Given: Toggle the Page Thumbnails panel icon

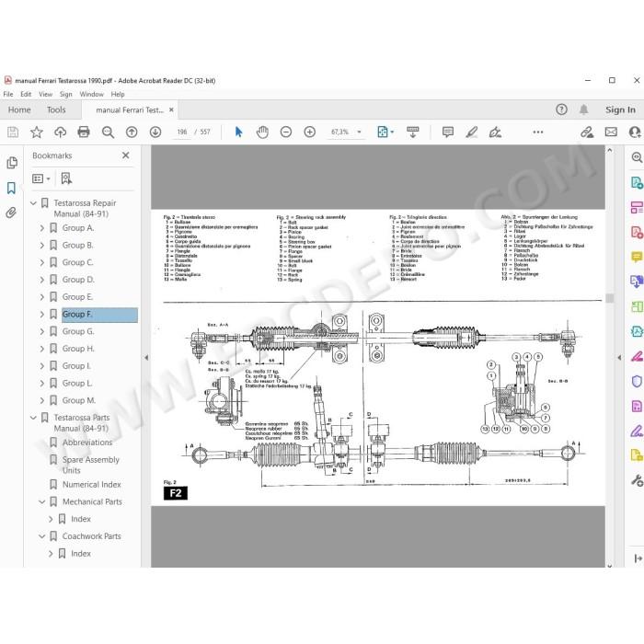Looking at the screenshot, I should point(12,163).
